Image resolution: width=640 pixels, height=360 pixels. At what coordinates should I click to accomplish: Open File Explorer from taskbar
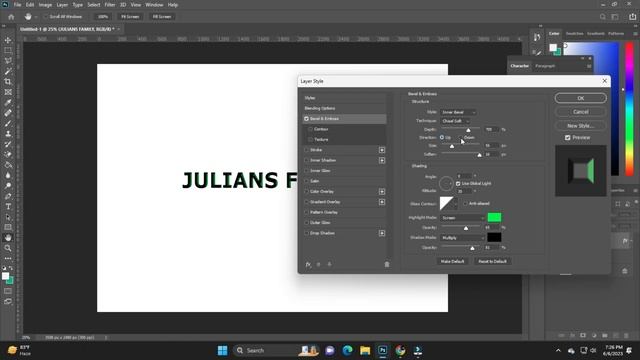point(365,350)
